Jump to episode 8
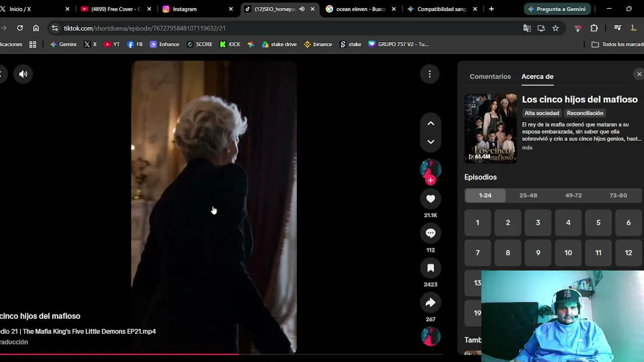 click(x=508, y=253)
